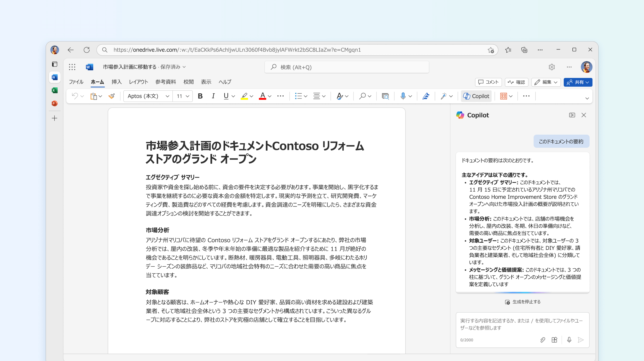
Task: Click the Find magnifier icon in ribbon
Action: coord(362,96)
